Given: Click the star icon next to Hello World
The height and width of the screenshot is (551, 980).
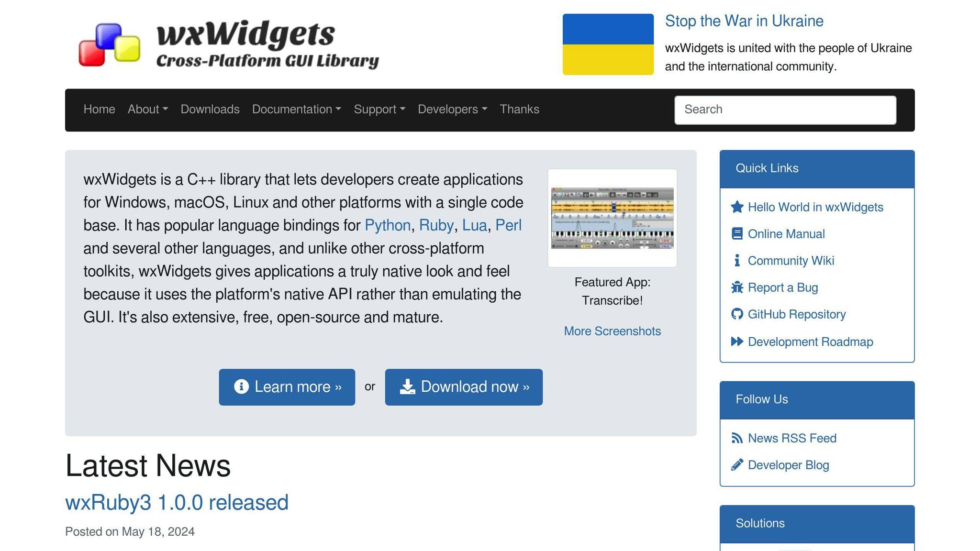Looking at the screenshot, I should tap(737, 207).
